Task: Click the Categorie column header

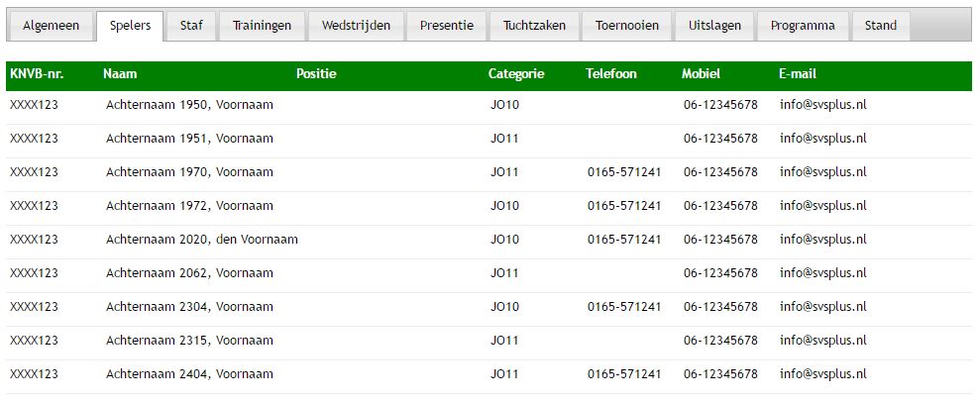Action: [515, 74]
